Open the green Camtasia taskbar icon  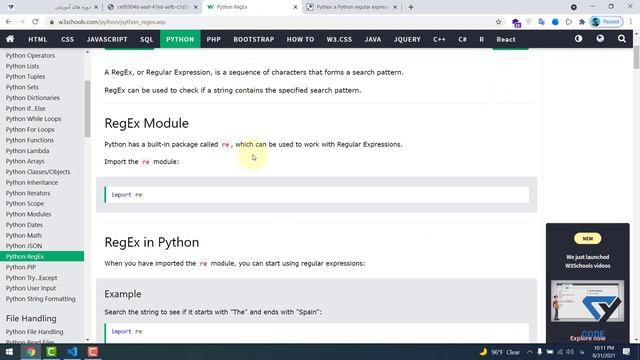point(51,352)
